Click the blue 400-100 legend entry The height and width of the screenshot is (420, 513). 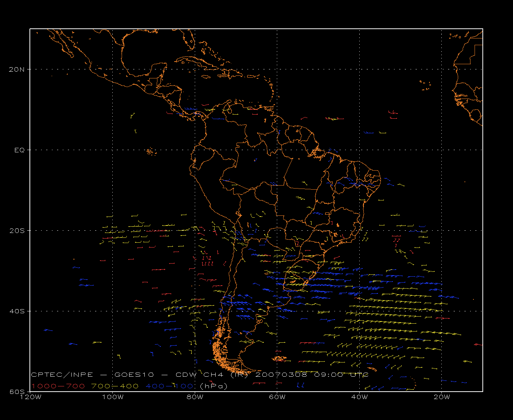coord(169,386)
